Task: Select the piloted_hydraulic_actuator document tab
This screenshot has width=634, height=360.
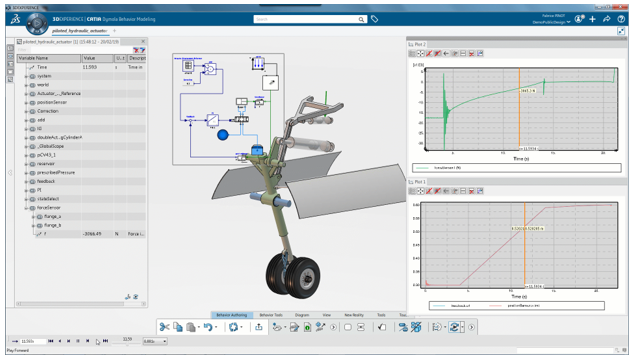Action: [80, 31]
